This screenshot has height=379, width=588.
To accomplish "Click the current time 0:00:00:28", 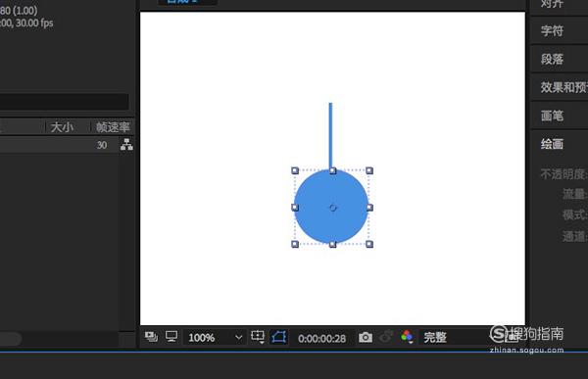I will coord(321,339).
